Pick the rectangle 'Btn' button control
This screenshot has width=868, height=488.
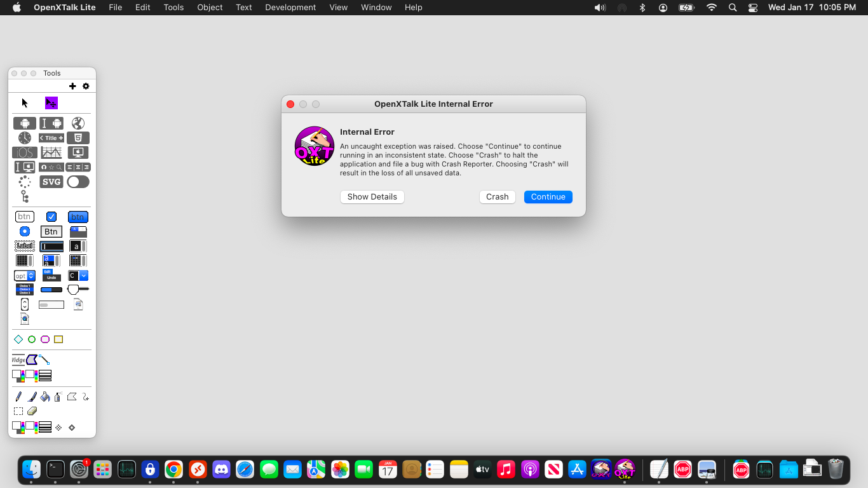coord(51,231)
